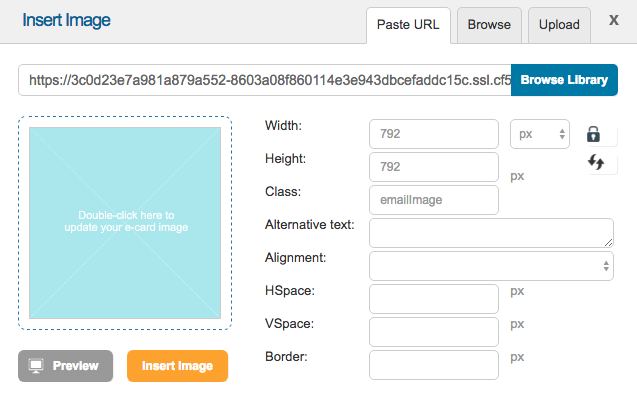Screen dimensions: 637x396
Task: Click the orange Insert Image button
Action: pyautogui.click(x=178, y=366)
